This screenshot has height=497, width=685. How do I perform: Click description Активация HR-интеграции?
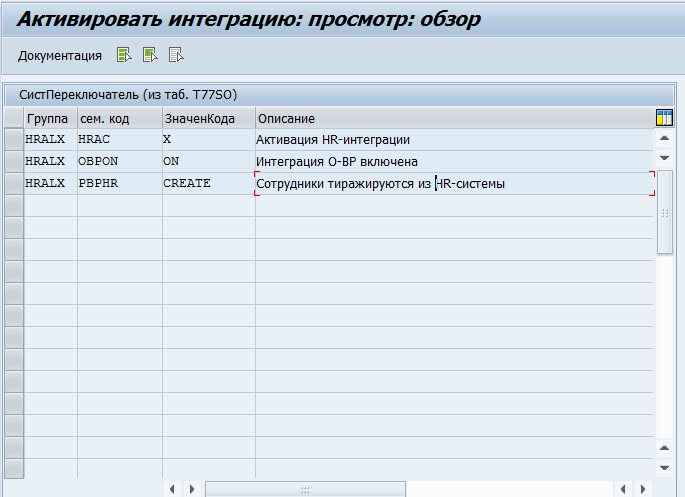[454, 140]
